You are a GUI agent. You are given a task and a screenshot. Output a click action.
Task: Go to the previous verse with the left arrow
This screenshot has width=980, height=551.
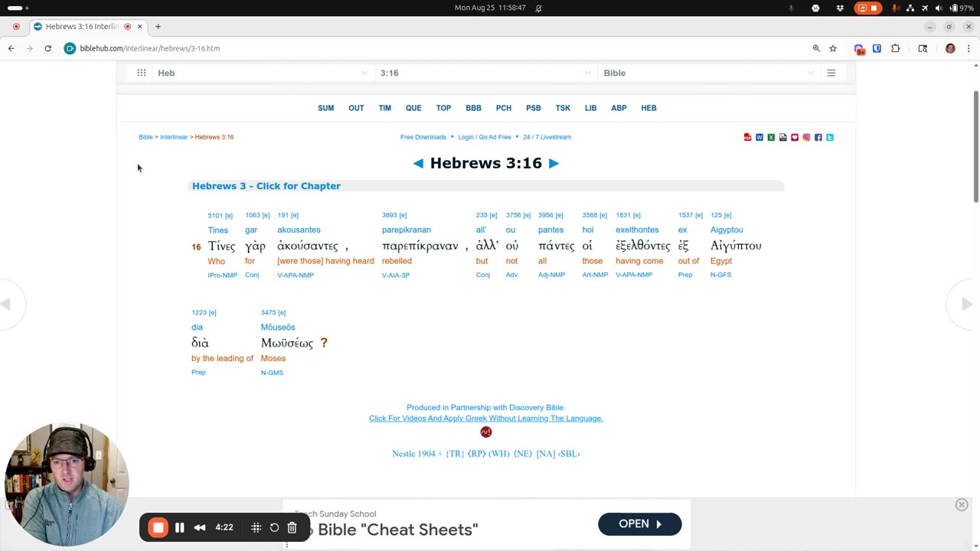pyautogui.click(x=418, y=163)
